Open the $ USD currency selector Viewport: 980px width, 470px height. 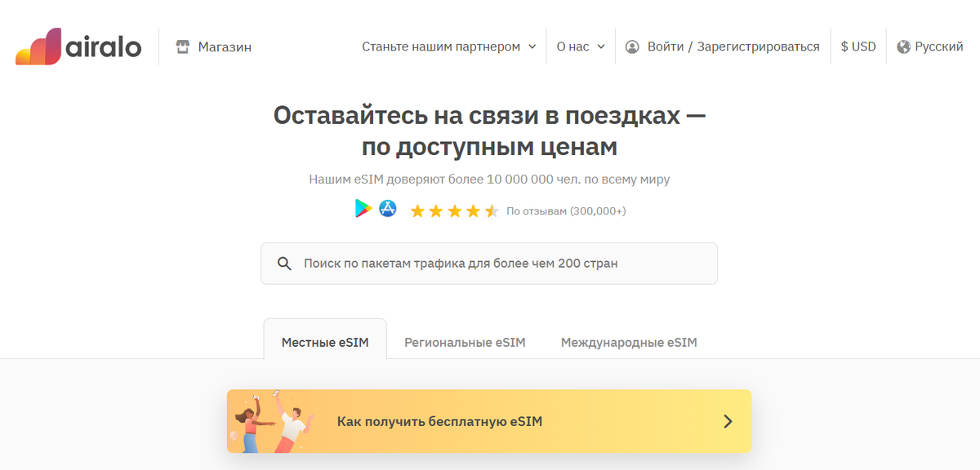(x=858, y=47)
